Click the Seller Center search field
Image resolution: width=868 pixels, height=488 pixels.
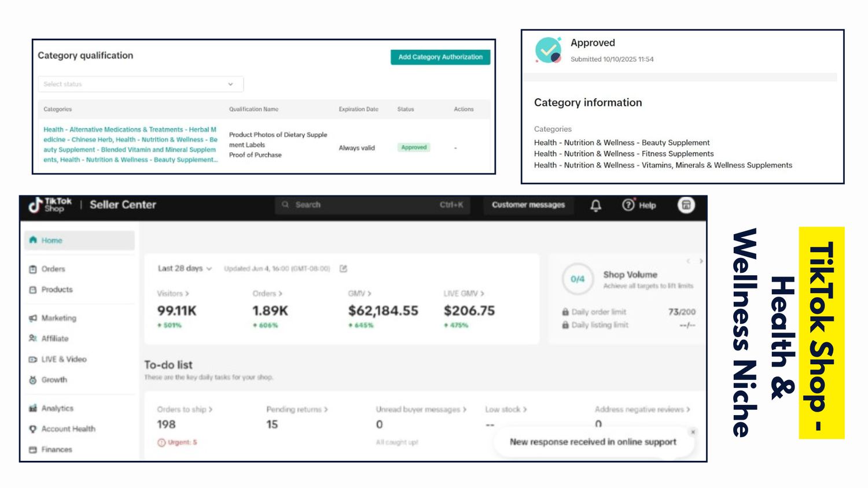pos(372,205)
